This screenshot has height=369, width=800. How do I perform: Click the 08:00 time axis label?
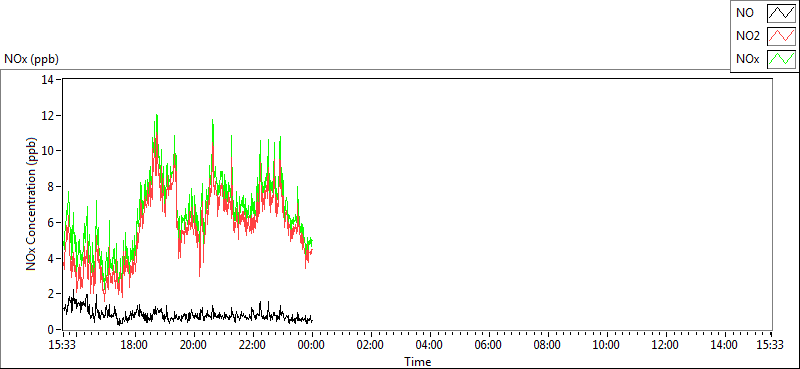[x=547, y=345]
